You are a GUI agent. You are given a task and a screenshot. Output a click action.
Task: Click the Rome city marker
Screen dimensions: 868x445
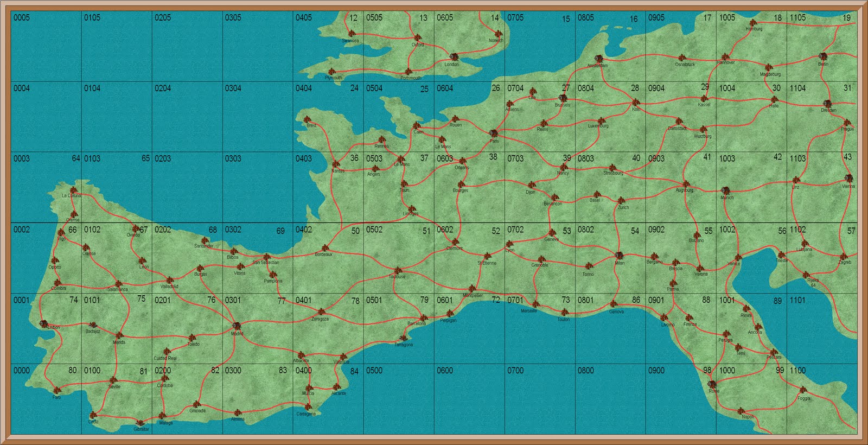(713, 384)
